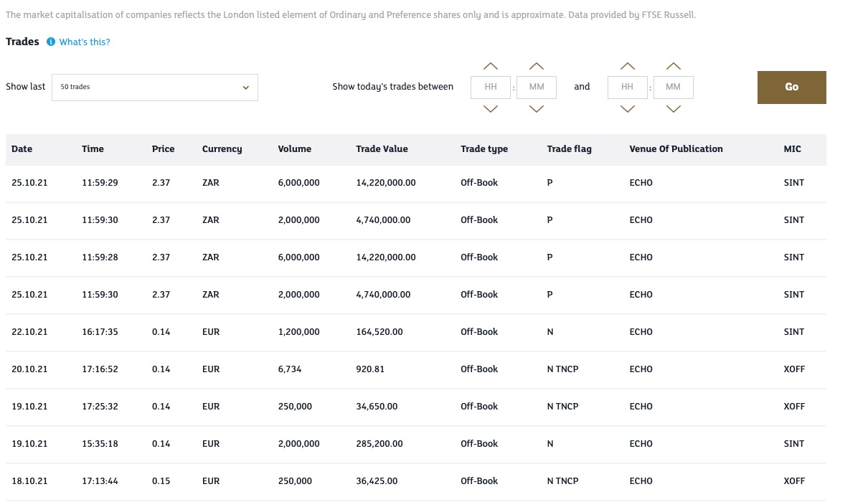Focus the end time HH input field
The height and width of the screenshot is (502, 868).
pyautogui.click(x=628, y=87)
